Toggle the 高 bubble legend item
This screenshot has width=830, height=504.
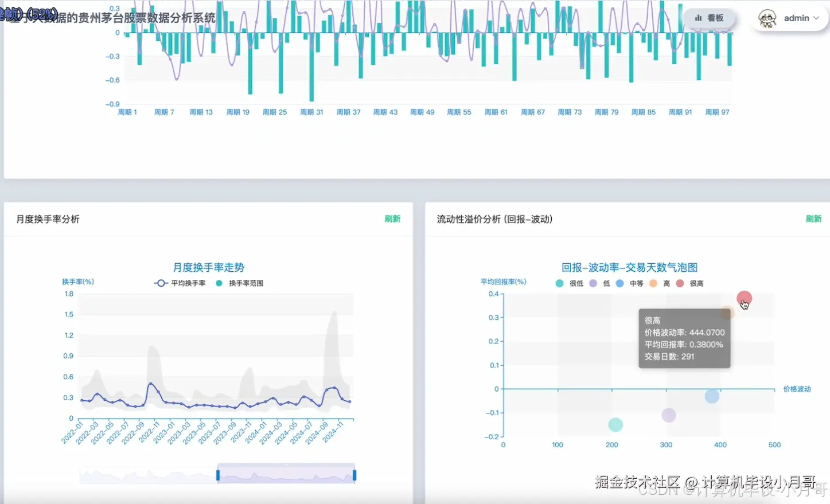point(660,283)
